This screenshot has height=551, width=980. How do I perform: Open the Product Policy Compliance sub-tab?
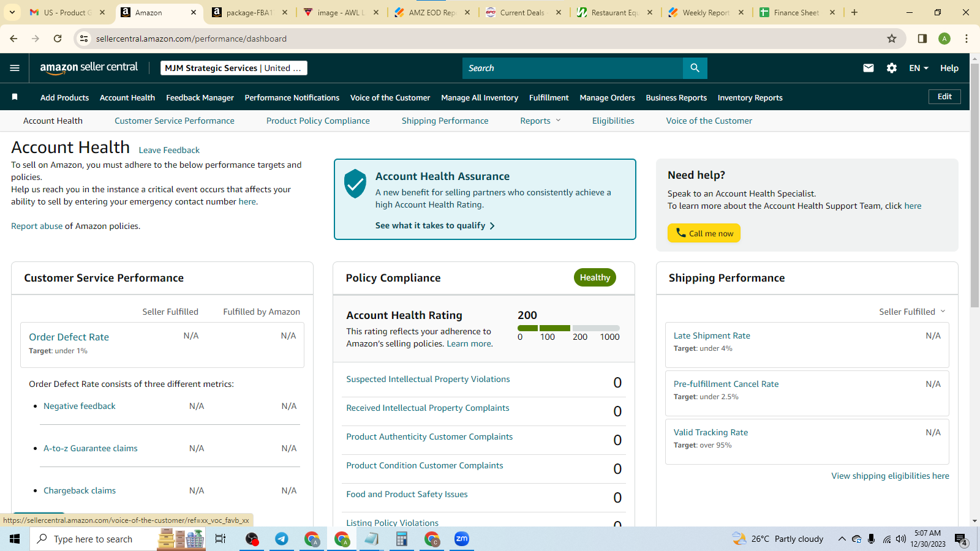coord(318,121)
